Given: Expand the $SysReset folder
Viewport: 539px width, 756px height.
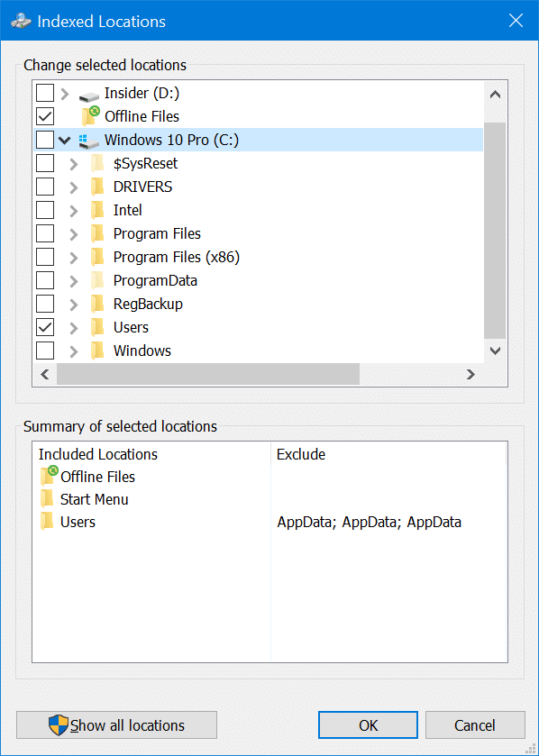Looking at the screenshot, I should coord(74,164).
